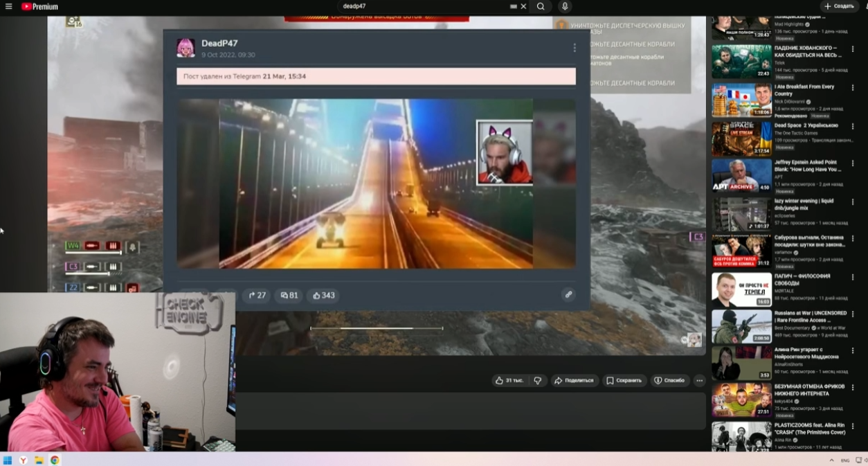
Task: Switch the ENG keyboard language indicator
Action: pos(845,460)
